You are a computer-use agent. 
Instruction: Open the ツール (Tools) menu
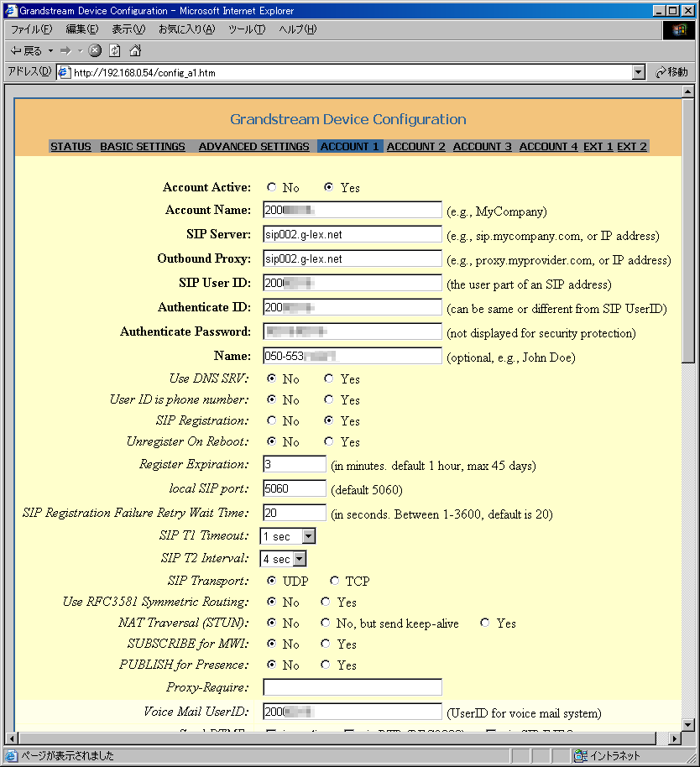coord(246,29)
